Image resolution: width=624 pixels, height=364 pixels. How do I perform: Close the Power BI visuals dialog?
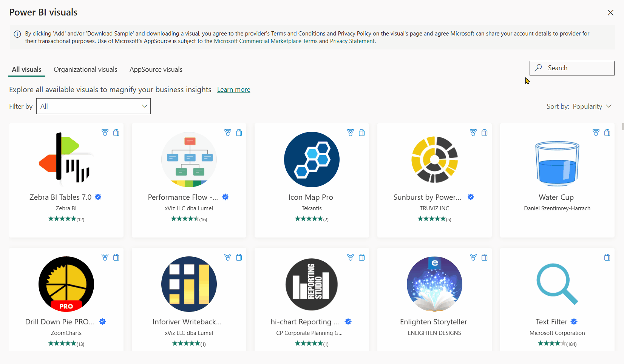610,13
